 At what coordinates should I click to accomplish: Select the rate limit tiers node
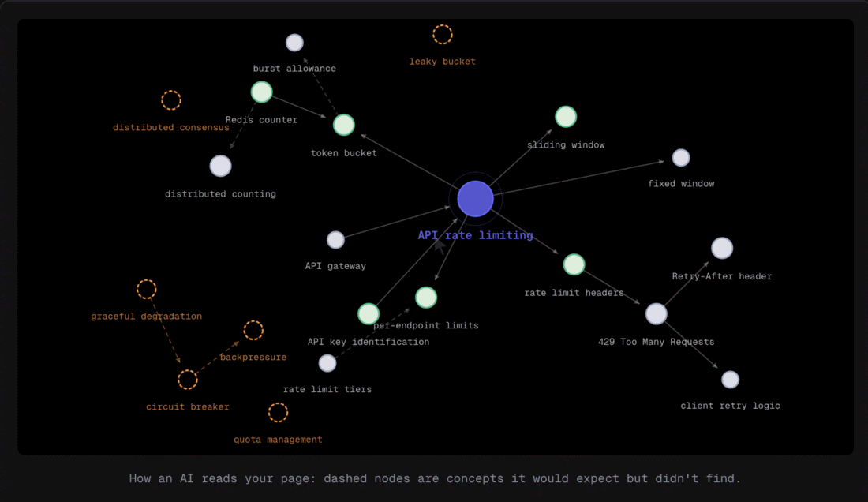coord(327,363)
